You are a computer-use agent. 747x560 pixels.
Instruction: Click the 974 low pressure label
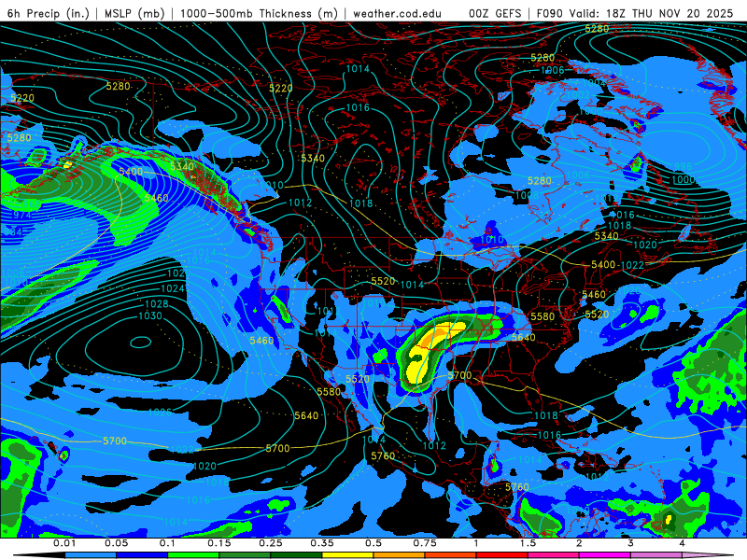[x=21, y=215]
